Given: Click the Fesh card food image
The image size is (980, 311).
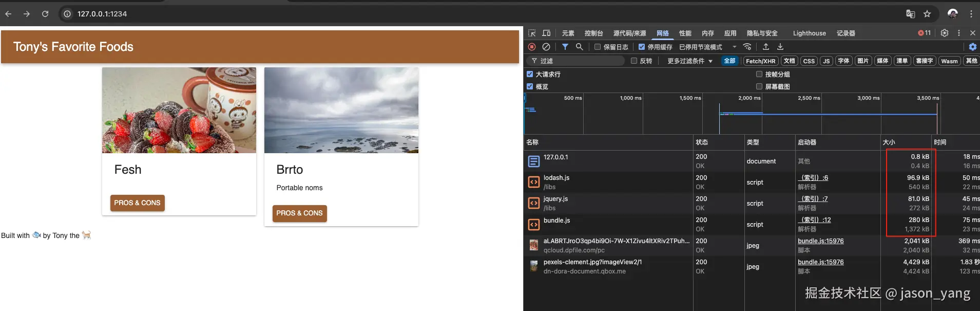Looking at the screenshot, I should 179,110.
